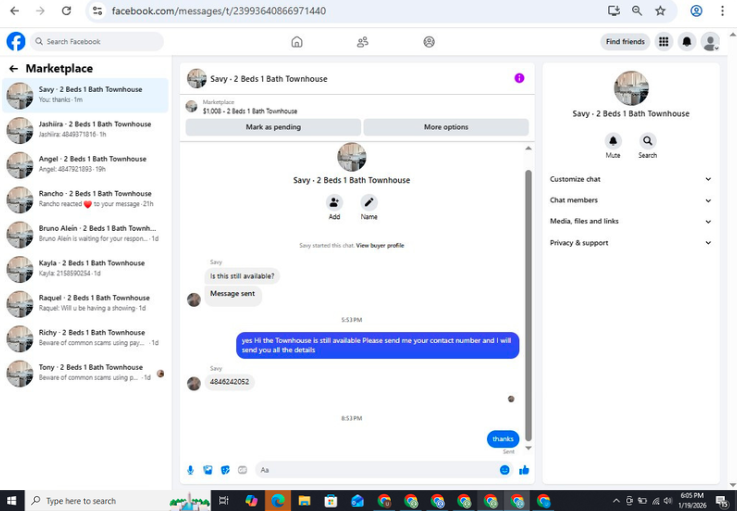Open Jashiira conversation in list
This screenshot has width=737, height=511.
(x=85, y=130)
